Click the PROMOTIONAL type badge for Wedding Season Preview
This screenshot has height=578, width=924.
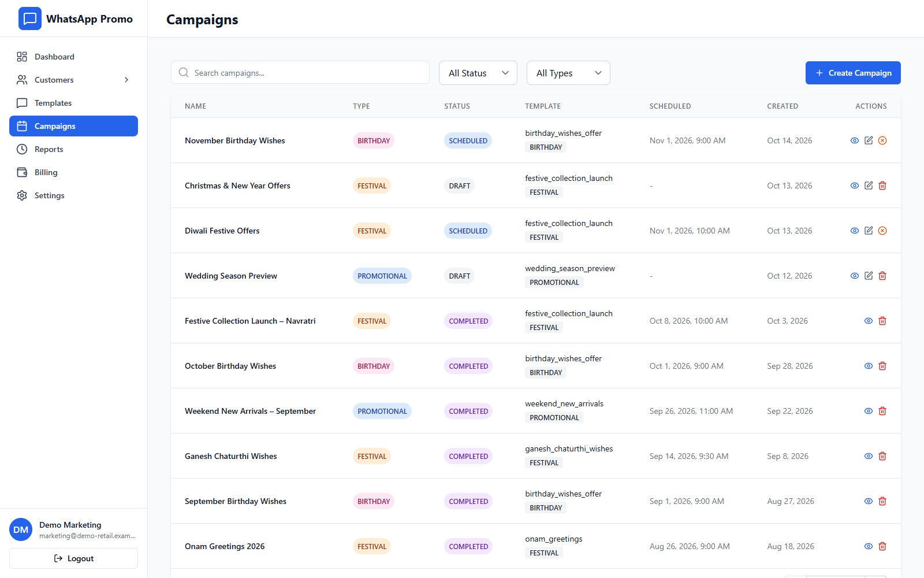click(382, 276)
